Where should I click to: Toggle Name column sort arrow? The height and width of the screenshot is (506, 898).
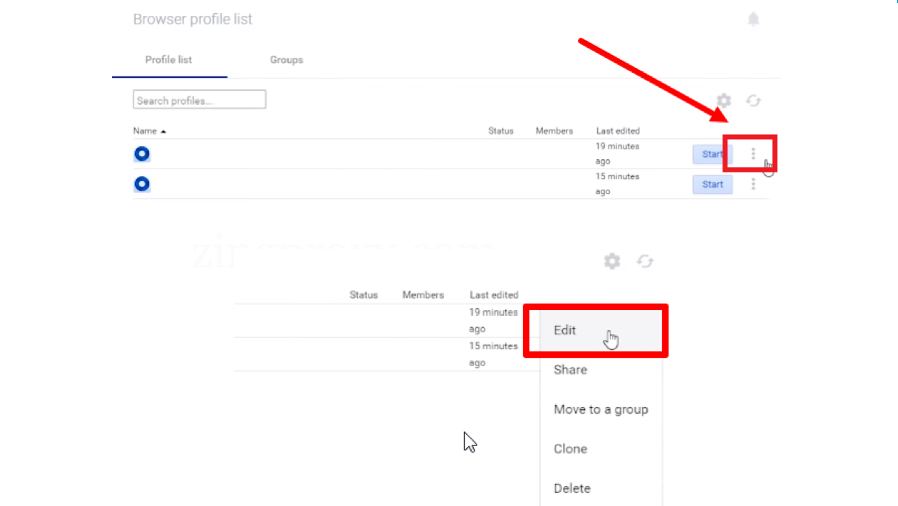click(x=163, y=132)
